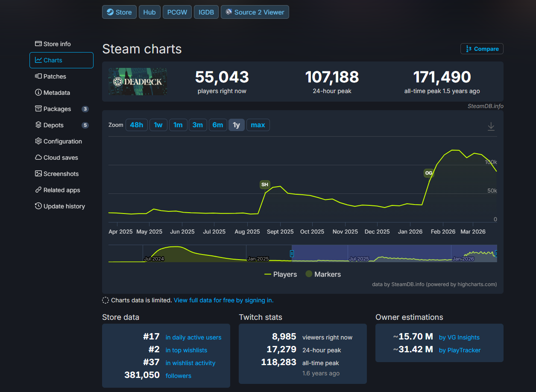The width and height of the screenshot is (536, 392).
Task: Set chart zoom to 6m
Action: pos(218,125)
